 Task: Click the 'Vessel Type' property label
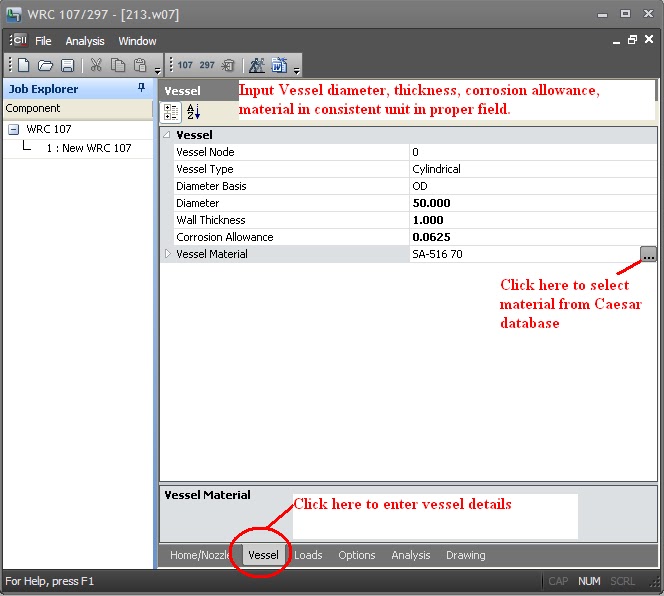click(x=205, y=169)
